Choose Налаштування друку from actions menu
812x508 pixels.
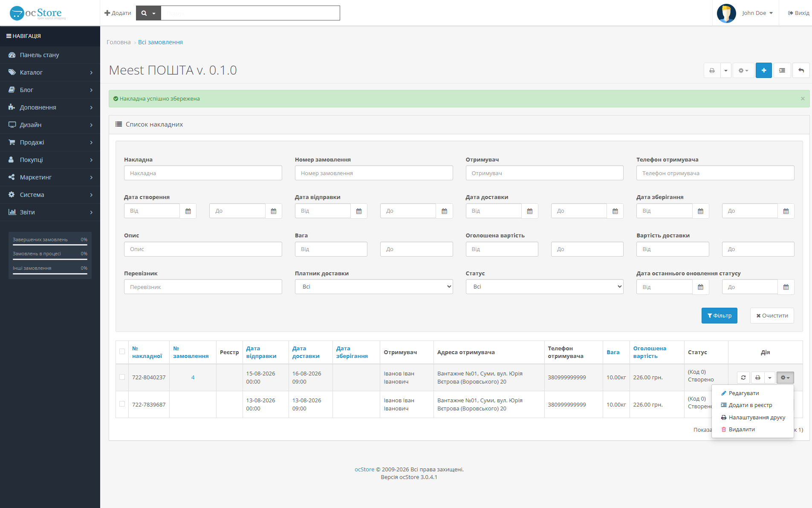752,418
